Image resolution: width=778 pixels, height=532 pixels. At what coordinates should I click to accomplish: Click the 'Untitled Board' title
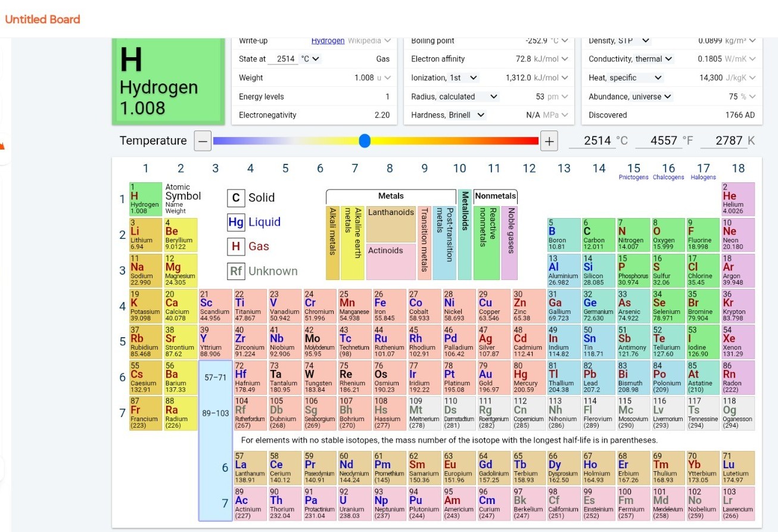[42, 19]
